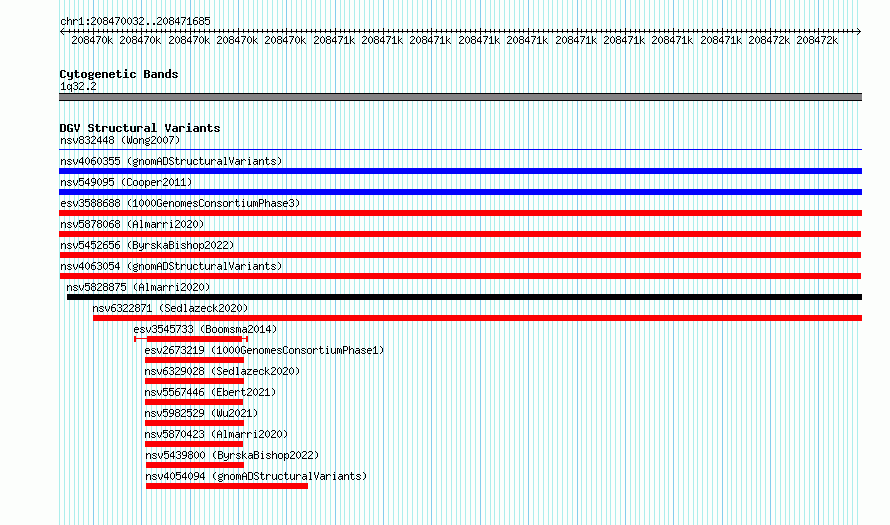The width and height of the screenshot is (890, 525).
Task: Click the nsv6322871 (Sedlazeck2020) label
Action: (x=170, y=308)
